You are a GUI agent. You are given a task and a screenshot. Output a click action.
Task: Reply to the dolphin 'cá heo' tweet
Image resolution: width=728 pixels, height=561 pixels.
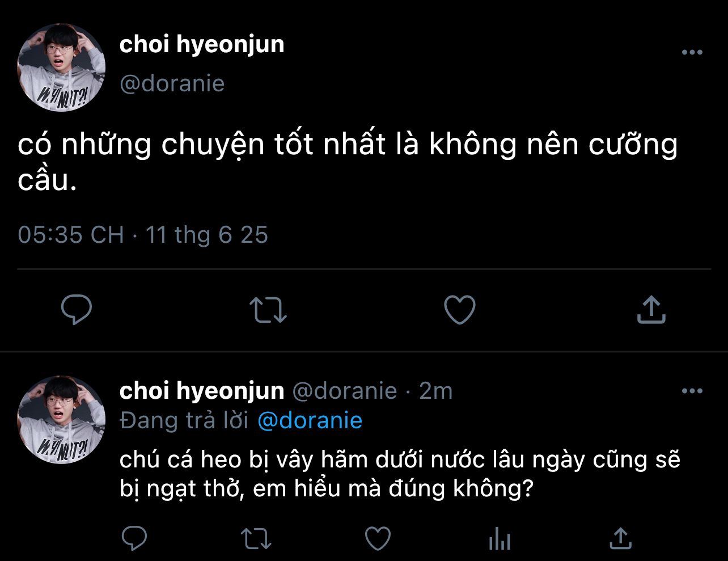click(134, 538)
